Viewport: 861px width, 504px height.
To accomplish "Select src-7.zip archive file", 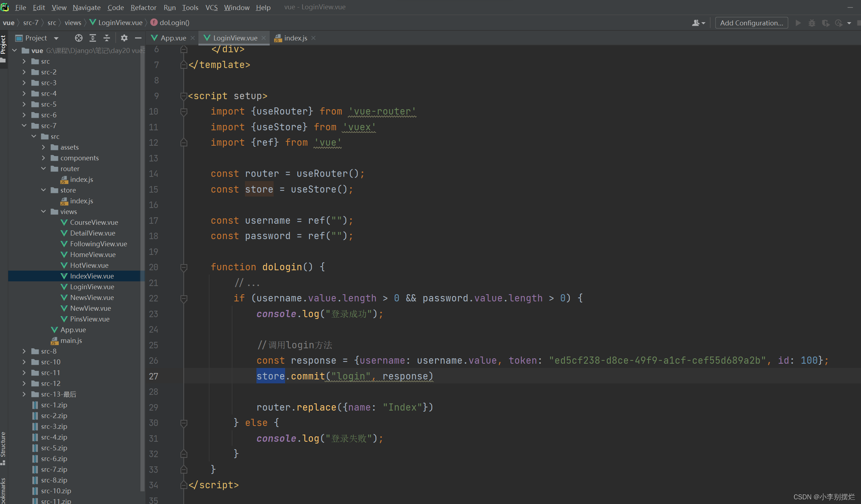I will click(x=54, y=469).
